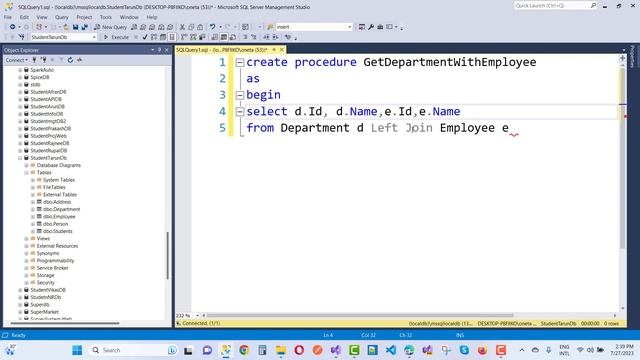Click the editor horizontal scrollbar
Image resolution: width=640 pixels, height=360 pixels.
[360, 316]
